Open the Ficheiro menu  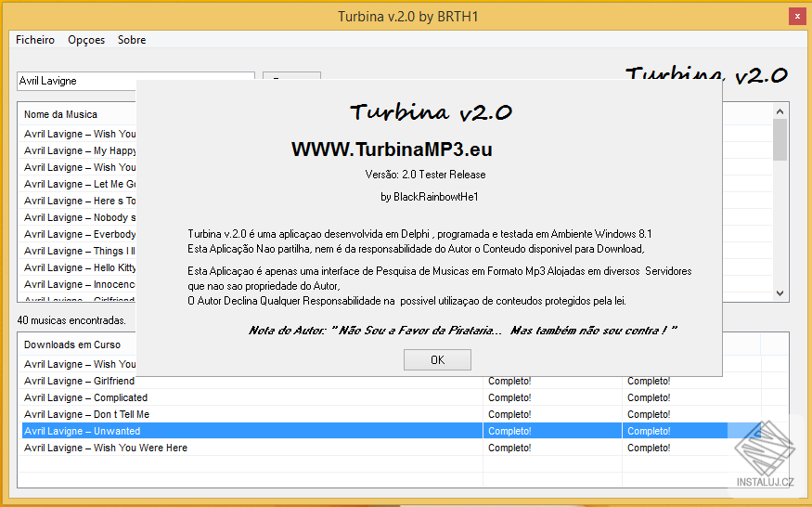(35, 40)
